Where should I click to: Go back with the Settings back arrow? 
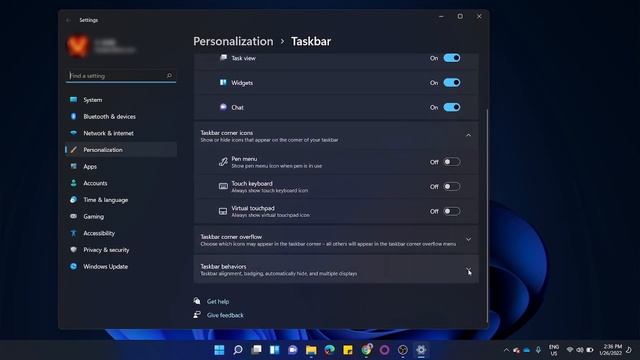tap(68, 20)
